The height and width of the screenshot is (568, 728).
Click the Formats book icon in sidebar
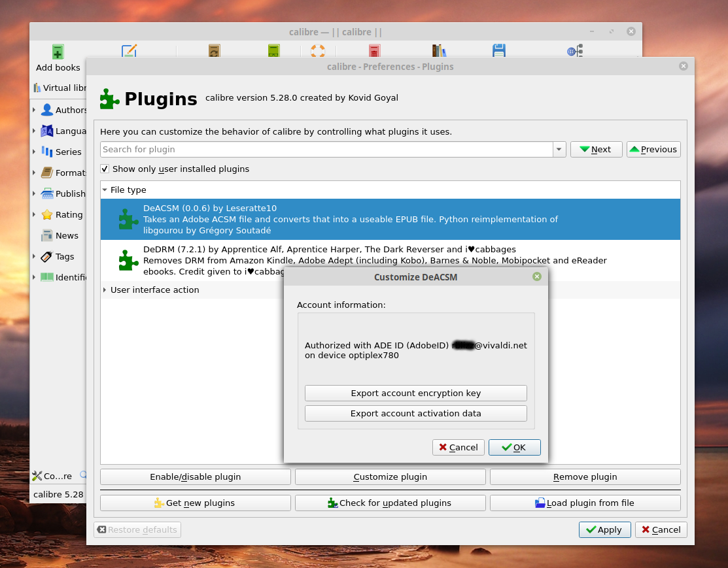47,173
